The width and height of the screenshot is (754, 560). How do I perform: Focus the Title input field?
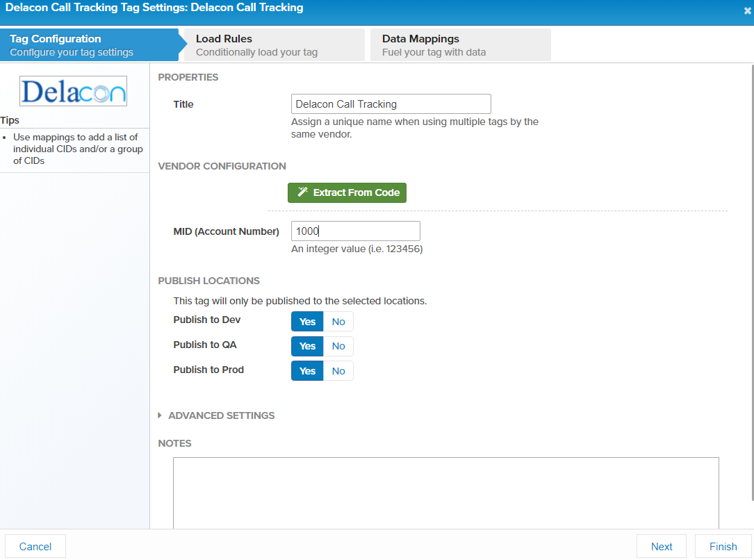pyautogui.click(x=391, y=104)
